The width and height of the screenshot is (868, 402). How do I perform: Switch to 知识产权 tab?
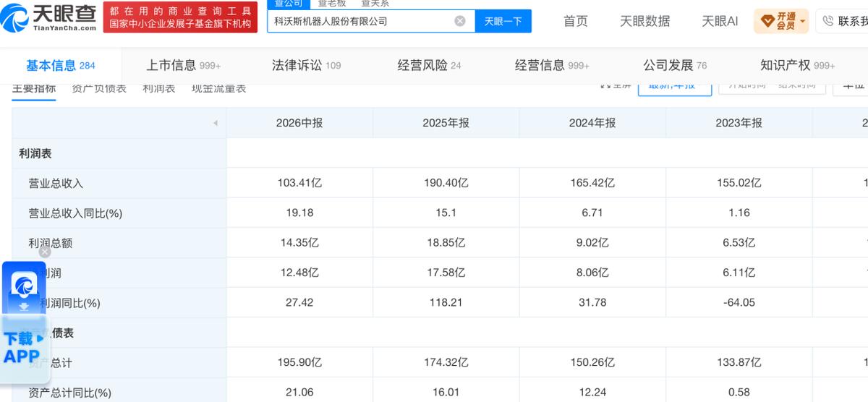pos(798,65)
